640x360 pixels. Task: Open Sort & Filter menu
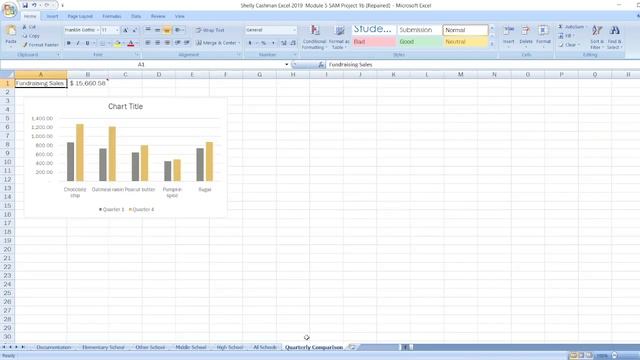coord(597,37)
